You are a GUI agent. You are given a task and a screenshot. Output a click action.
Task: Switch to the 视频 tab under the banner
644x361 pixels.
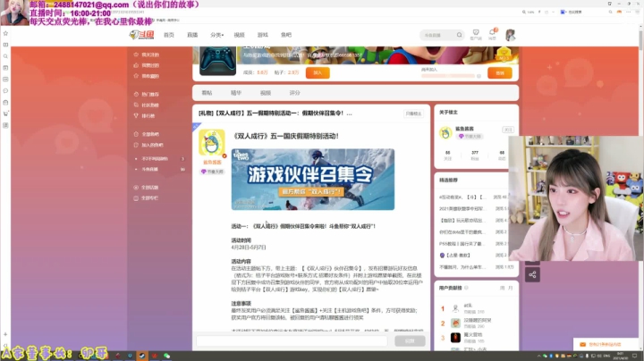(x=266, y=93)
